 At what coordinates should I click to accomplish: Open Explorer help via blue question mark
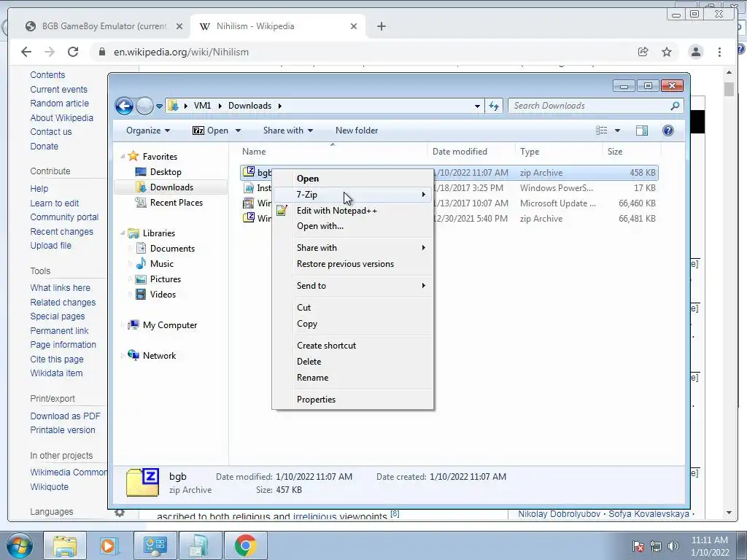coord(668,131)
